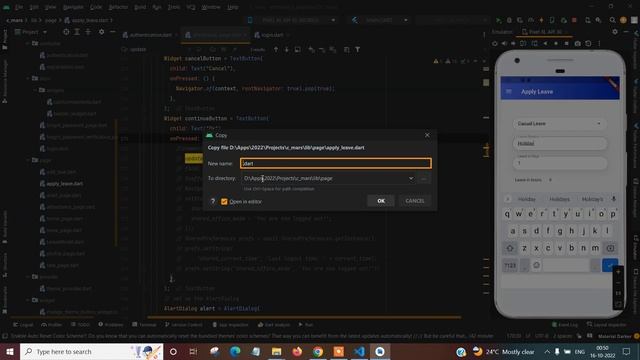This screenshot has width=640, height=360.
Task: Select apply_leave.dart in project tree
Action: pos(64,184)
